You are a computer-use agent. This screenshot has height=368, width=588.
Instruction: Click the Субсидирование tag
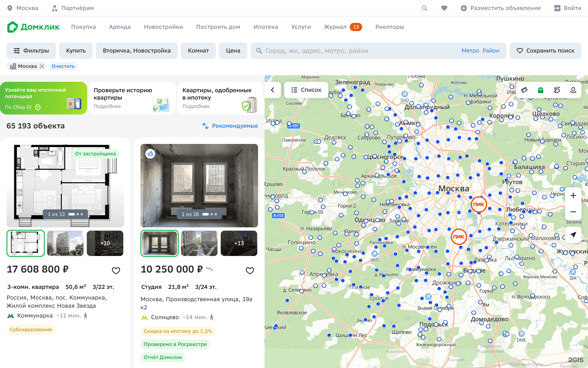(x=31, y=330)
